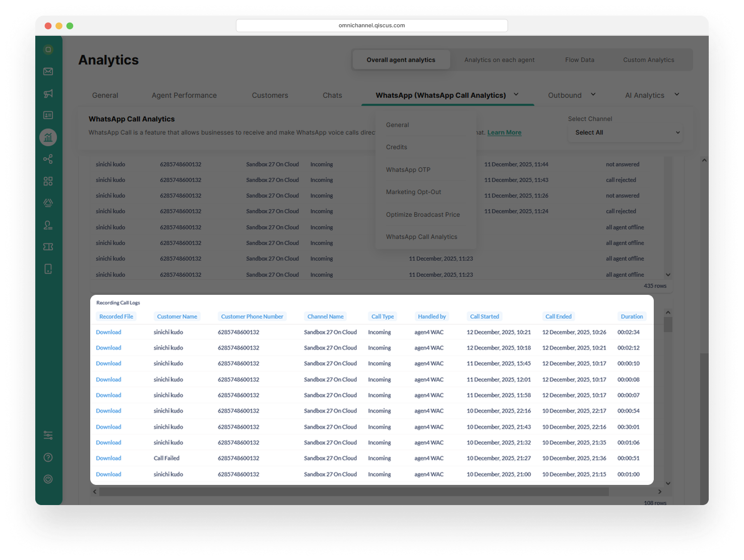
Task: Click the mobile phone icon in the sidebar
Action: click(48, 269)
